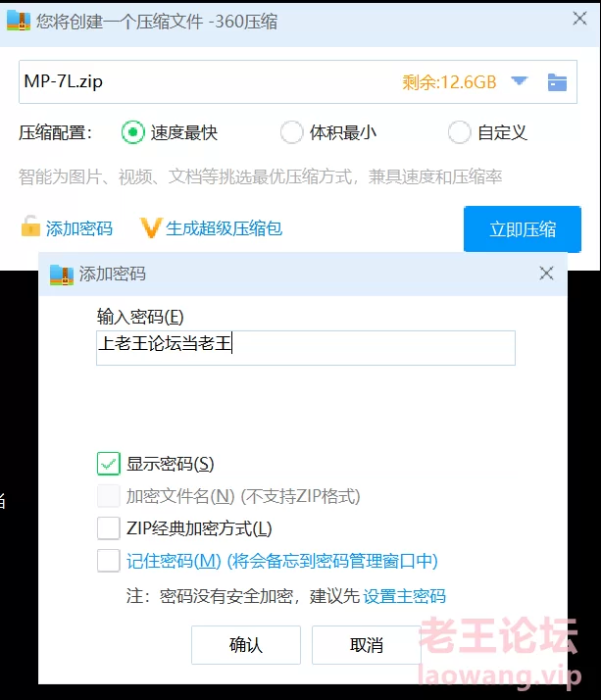Click the V icon for super compression
The height and width of the screenshot is (700, 601).
tap(150, 227)
